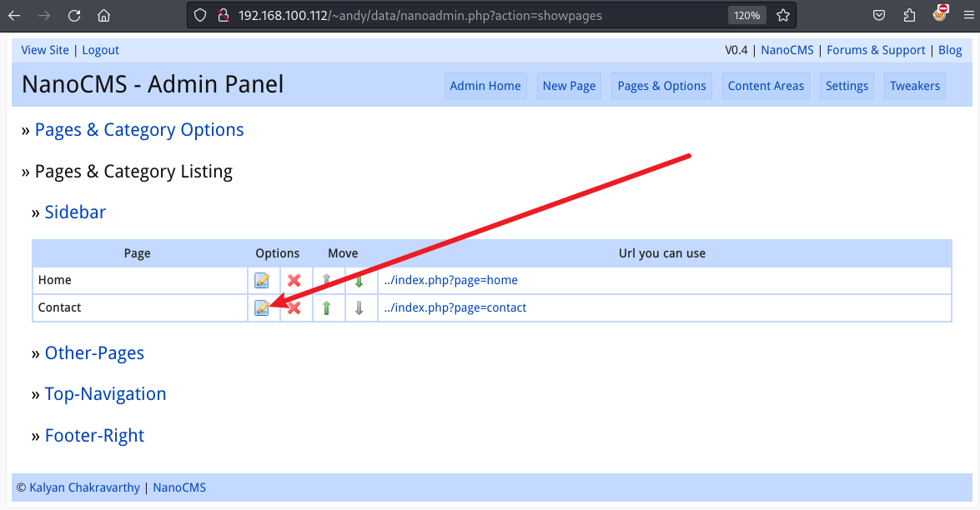Viewport: 980px width, 510px height.
Task: Click the edit icon for Home page
Action: (262, 281)
